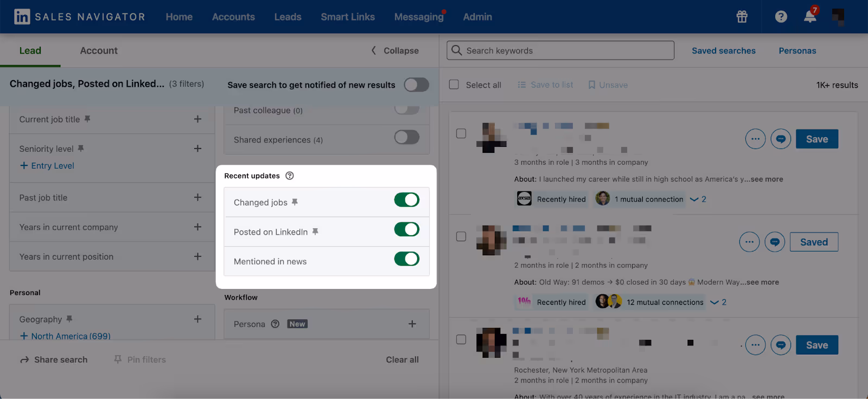Click the Unsave bookmark icon
Screen dimensions: 868x399
592,85
